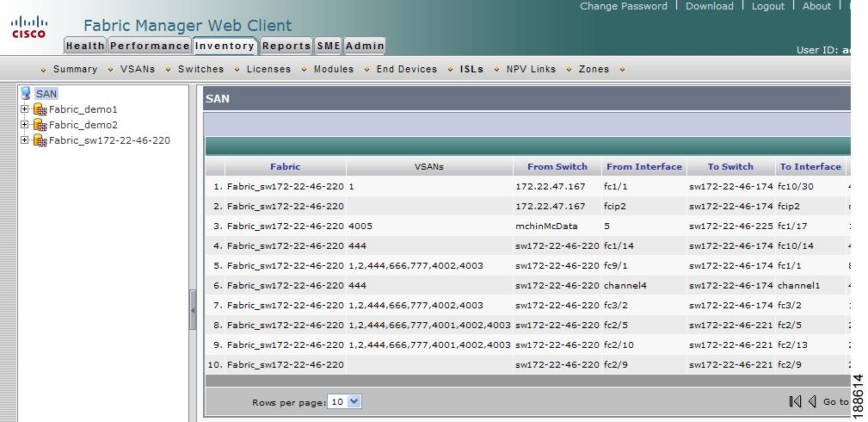Click Fabric cell in row 10
Screen dimensions: 868x422
coord(285,365)
